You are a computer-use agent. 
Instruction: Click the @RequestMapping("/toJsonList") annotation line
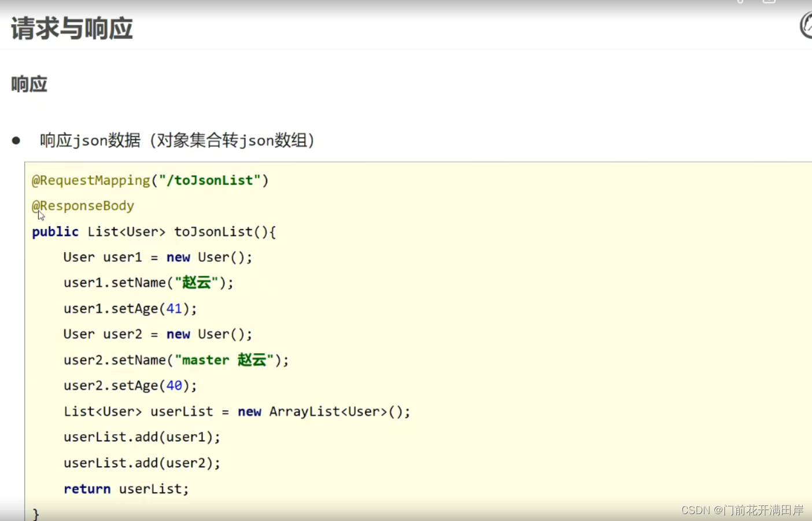(x=150, y=180)
